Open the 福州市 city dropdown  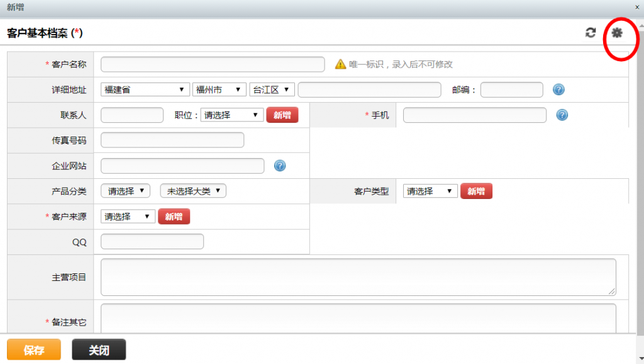219,89
